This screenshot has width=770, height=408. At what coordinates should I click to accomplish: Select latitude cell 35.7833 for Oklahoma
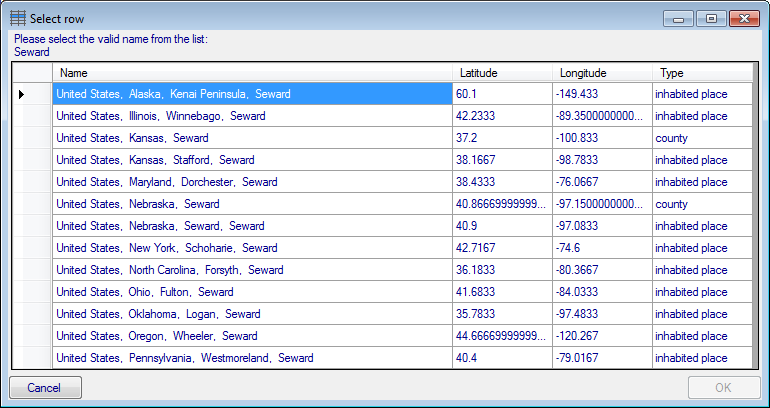coord(502,314)
